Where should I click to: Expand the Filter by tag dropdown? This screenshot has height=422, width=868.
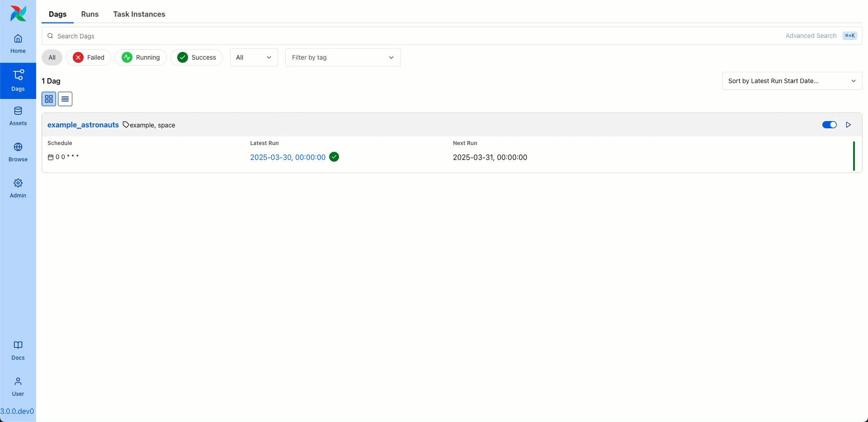(x=342, y=57)
